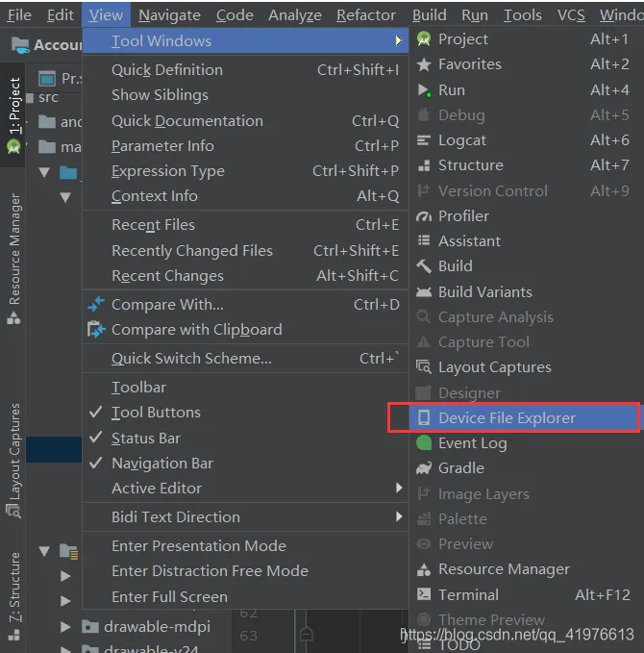Open the Layout Captures side tab
644x653 pixels.
tap(13, 452)
